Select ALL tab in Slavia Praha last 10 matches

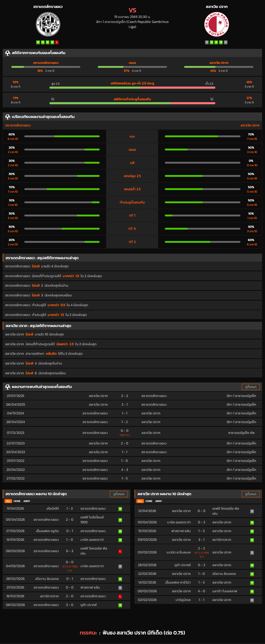click(140, 501)
